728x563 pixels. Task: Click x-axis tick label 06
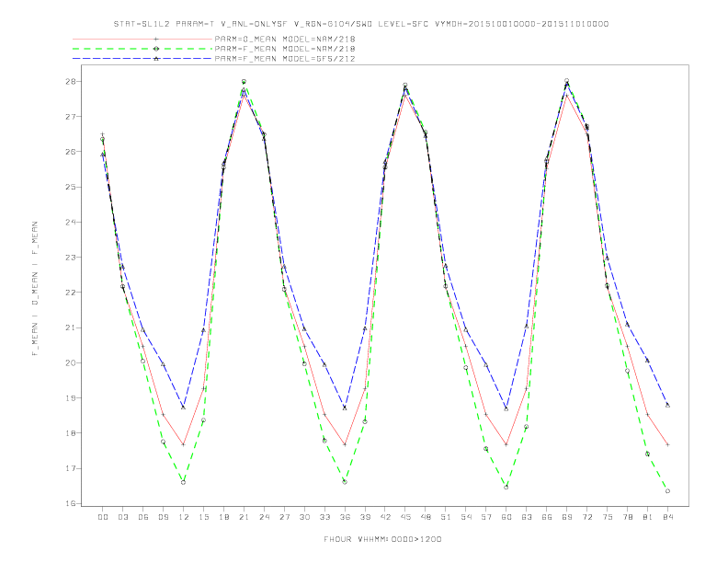pyautogui.click(x=143, y=517)
